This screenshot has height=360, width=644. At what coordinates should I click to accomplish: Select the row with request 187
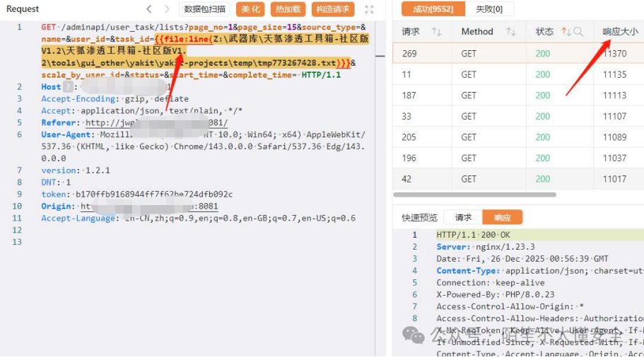(518, 95)
